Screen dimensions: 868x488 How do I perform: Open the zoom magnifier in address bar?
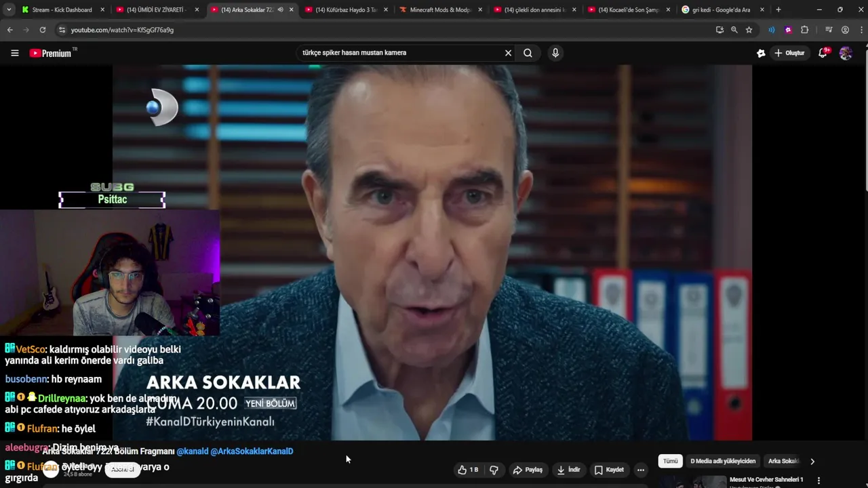734,30
